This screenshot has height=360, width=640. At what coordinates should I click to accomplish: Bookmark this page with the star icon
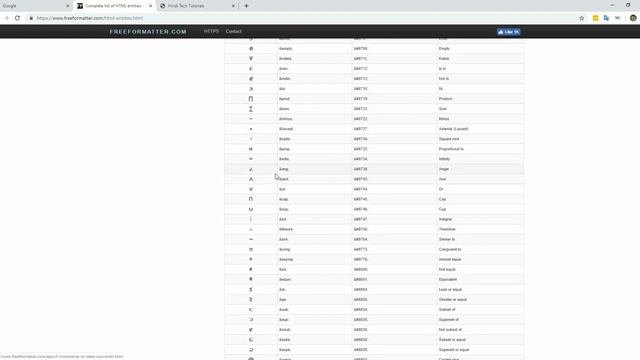(582, 18)
